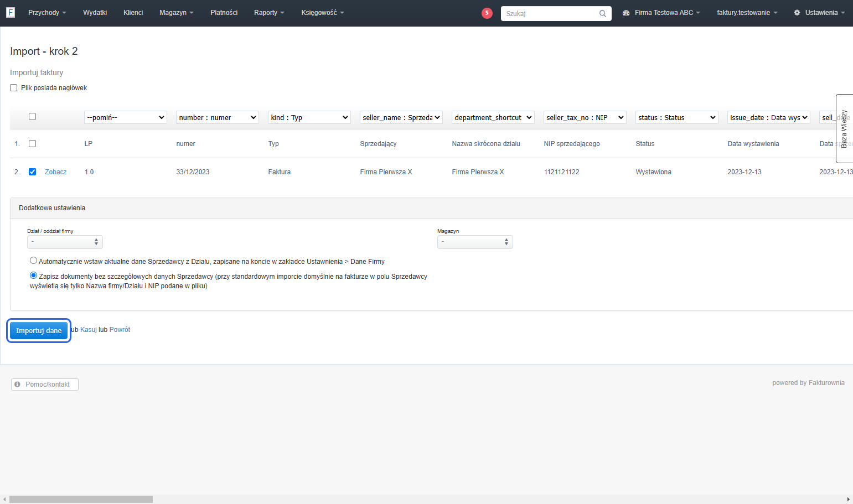Click the Fakturownia footer link
853x504 pixels.
(x=826, y=383)
